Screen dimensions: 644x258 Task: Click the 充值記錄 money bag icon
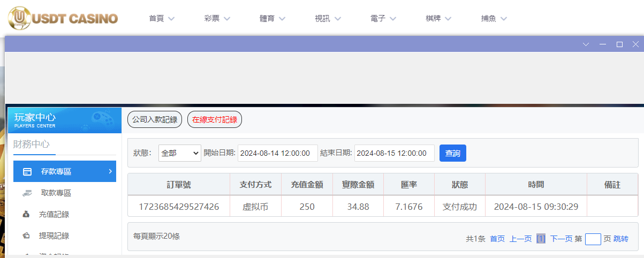[26, 215]
